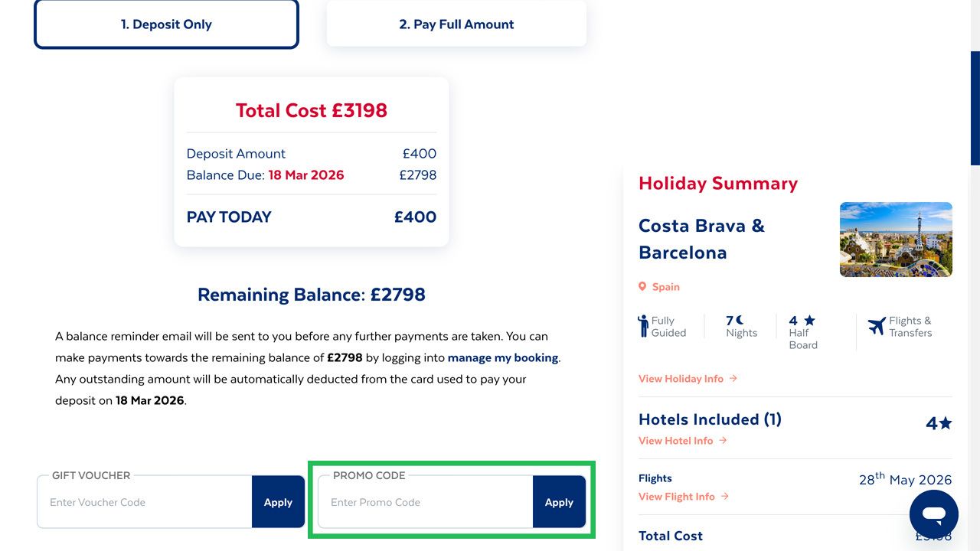Click the View Holiday Info link

pyautogui.click(x=681, y=378)
